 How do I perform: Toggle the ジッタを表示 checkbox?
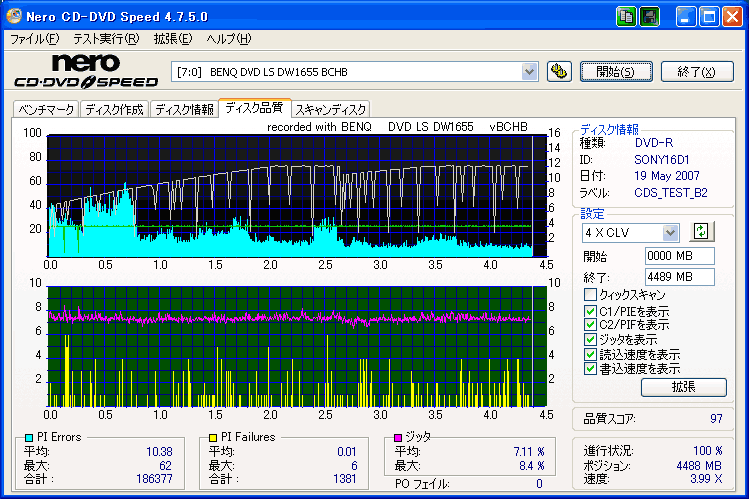(590, 340)
